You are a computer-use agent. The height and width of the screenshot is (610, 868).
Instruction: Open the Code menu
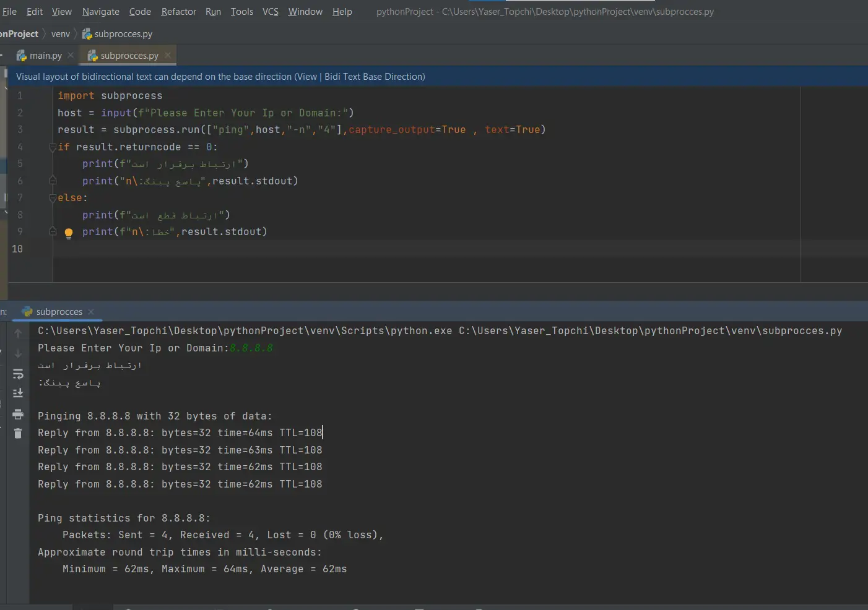click(140, 12)
